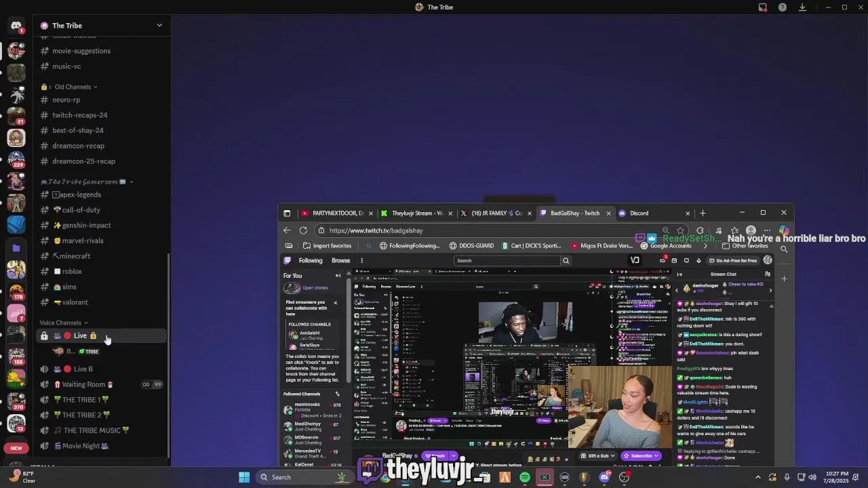The width and height of the screenshot is (868, 488).
Task: Open the sims channel
Action: click(102, 287)
